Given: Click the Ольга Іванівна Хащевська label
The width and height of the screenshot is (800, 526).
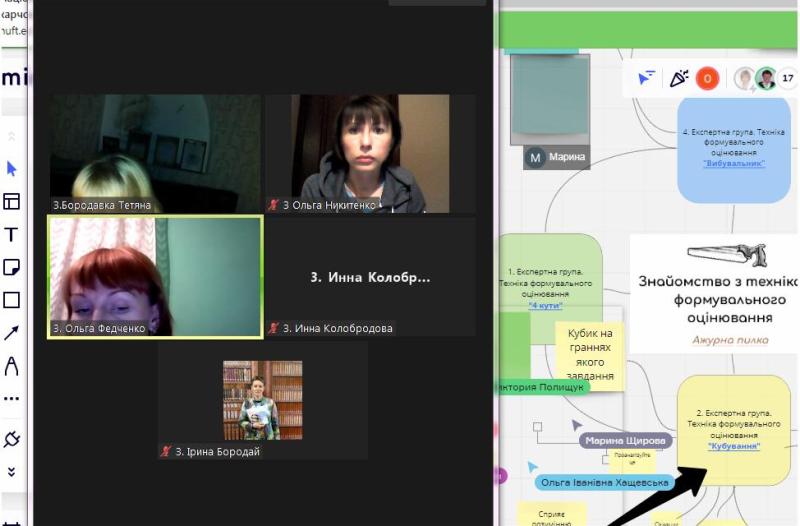Looking at the screenshot, I should click(x=605, y=482).
